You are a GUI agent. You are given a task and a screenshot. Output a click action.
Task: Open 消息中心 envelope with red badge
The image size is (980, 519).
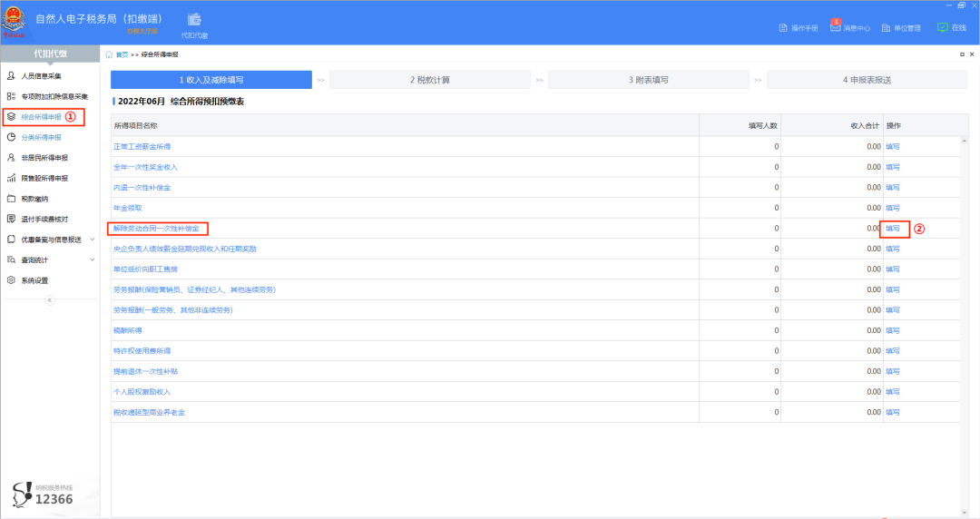(x=835, y=27)
